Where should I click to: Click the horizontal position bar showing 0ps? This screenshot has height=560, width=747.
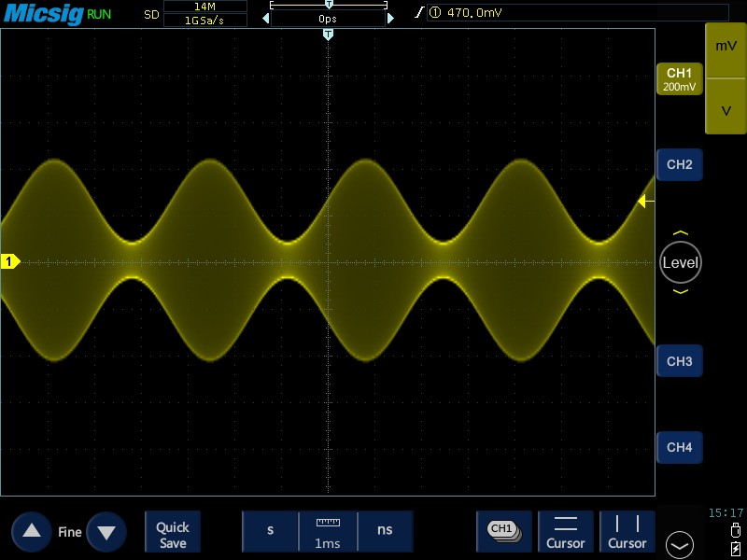328,18
